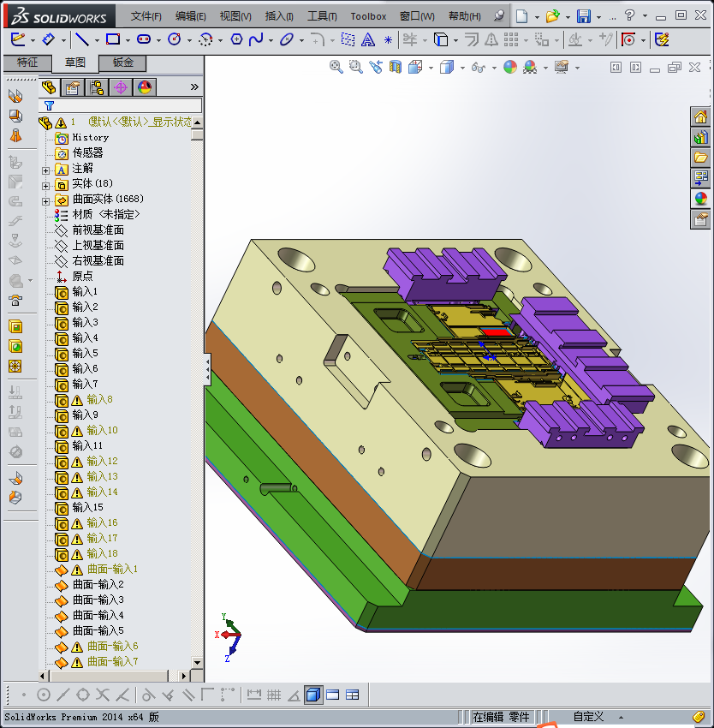This screenshot has width=714, height=728.
Task: Click the Edit Appearance color ball icon
Action: [510, 68]
